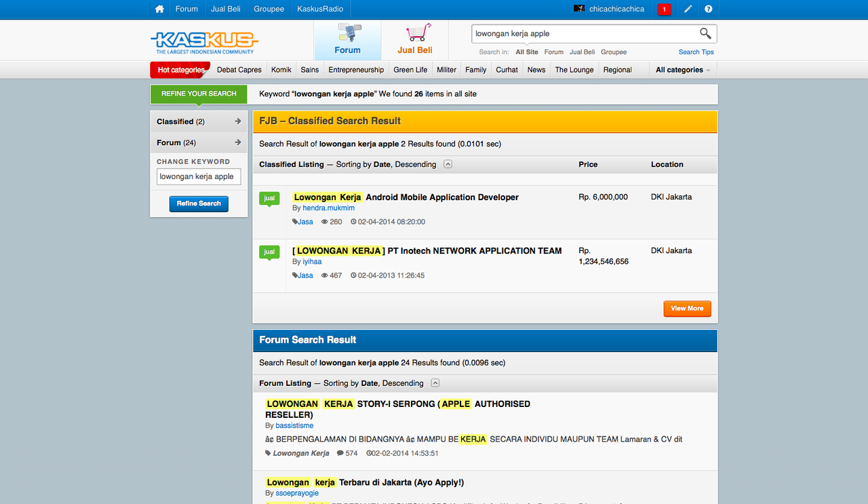Sort classified listing by Date
868x504 pixels.
coord(382,164)
